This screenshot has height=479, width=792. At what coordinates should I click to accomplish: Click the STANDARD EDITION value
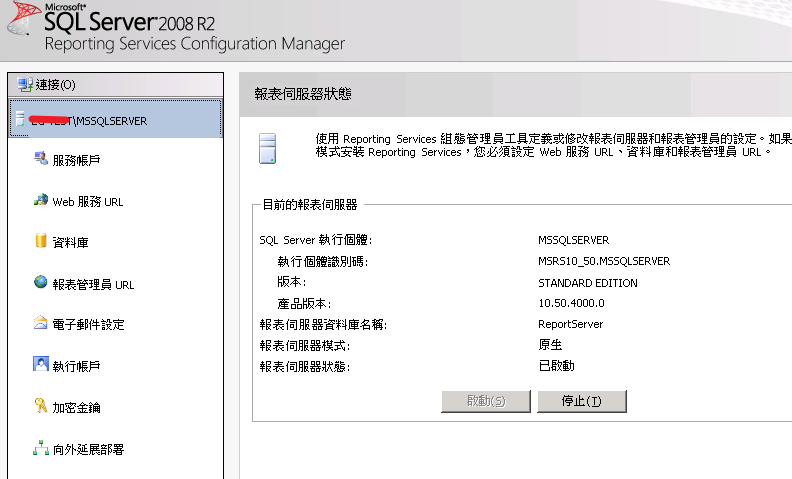(x=588, y=283)
